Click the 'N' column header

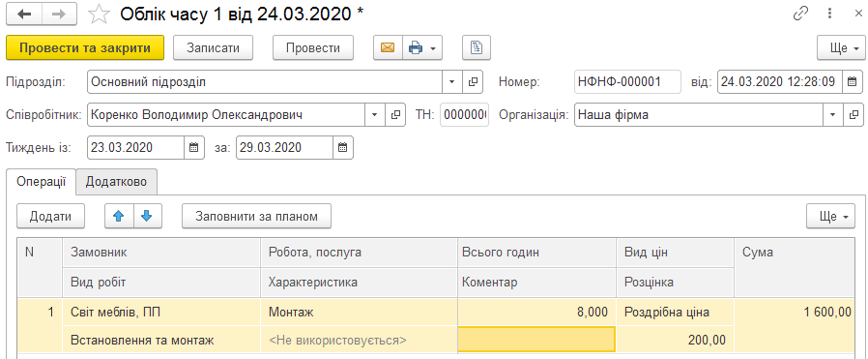click(x=40, y=268)
